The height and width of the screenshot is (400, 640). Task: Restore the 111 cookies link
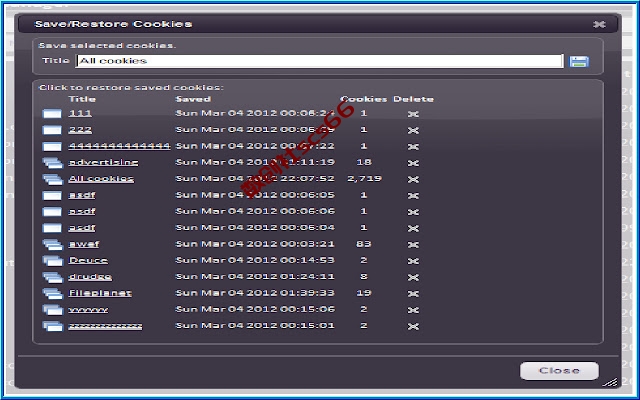80,113
